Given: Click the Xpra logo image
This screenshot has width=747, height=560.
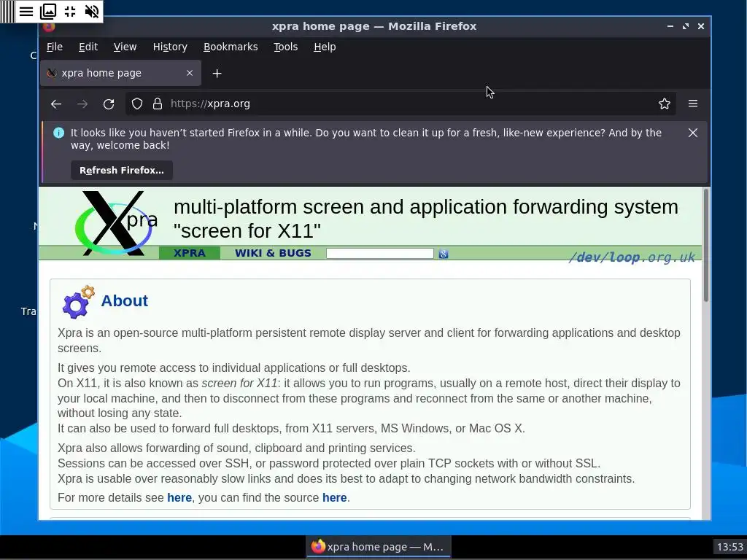Looking at the screenshot, I should pos(116,223).
